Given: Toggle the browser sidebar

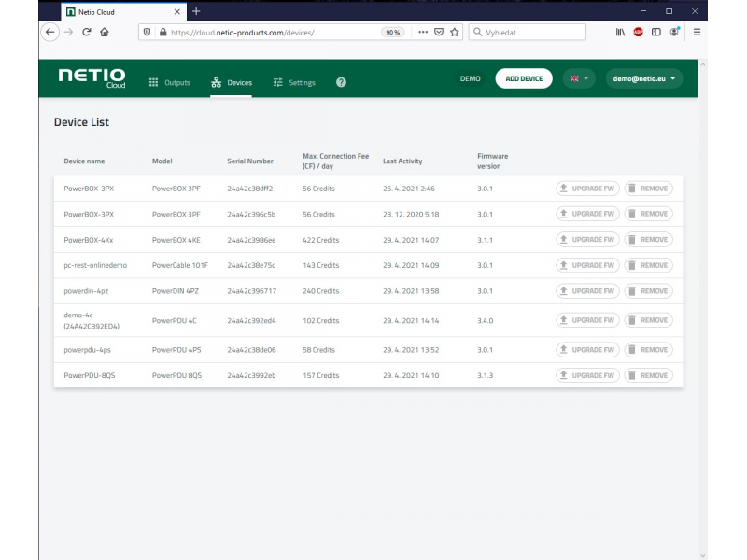Looking at the screenshot, I should [x=656, y=33].
